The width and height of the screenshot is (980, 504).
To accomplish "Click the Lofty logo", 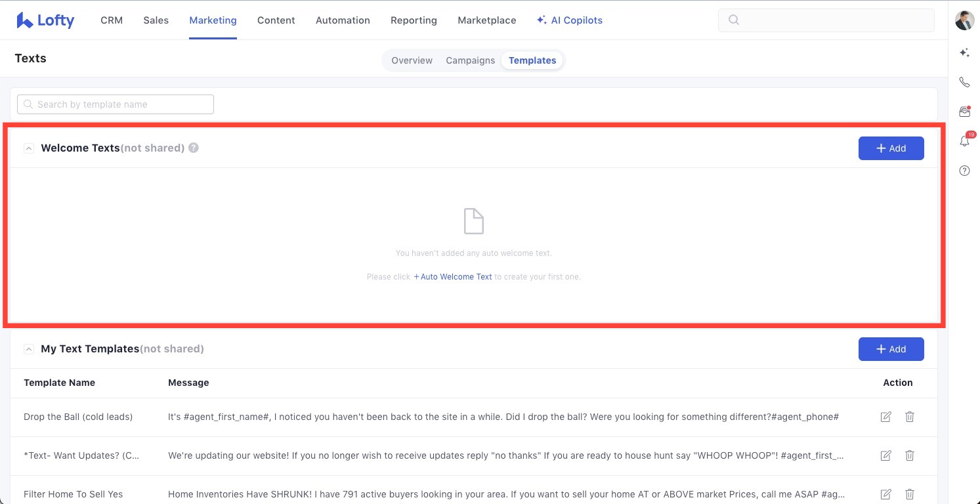I will [45, 20].
